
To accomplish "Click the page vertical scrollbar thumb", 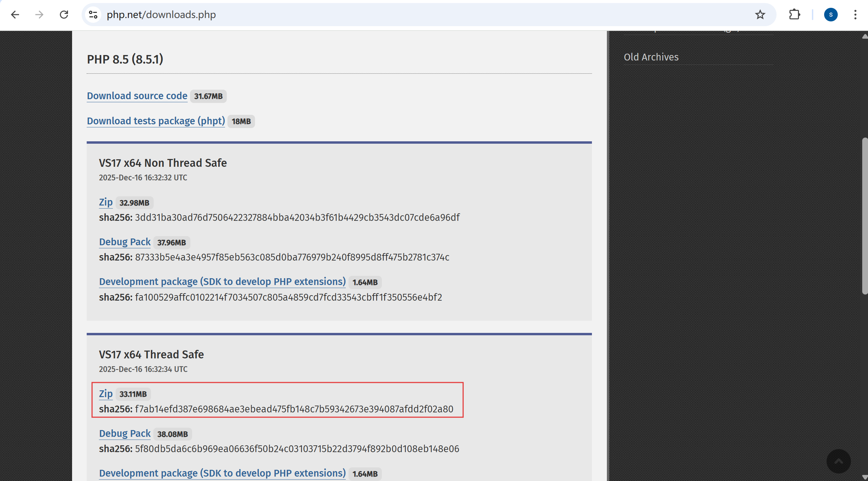I will [865, 216].
